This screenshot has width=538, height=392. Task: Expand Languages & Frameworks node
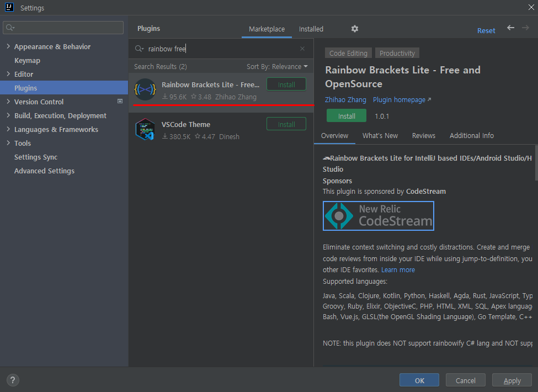8,129
